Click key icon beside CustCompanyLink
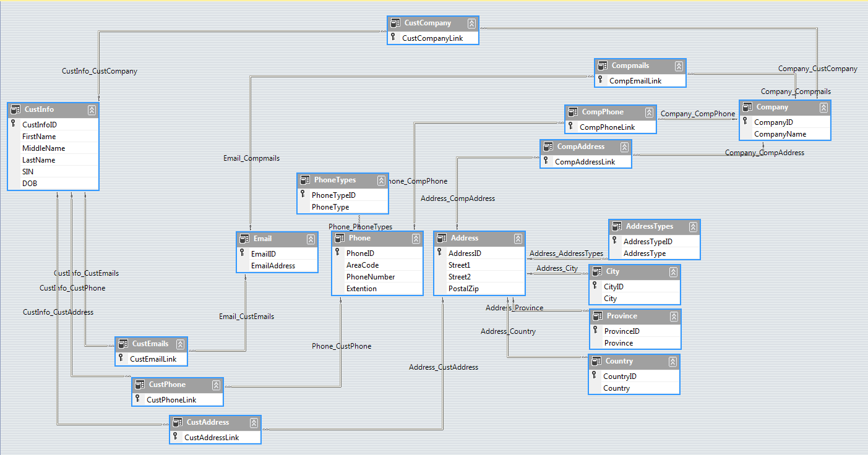 393,37
